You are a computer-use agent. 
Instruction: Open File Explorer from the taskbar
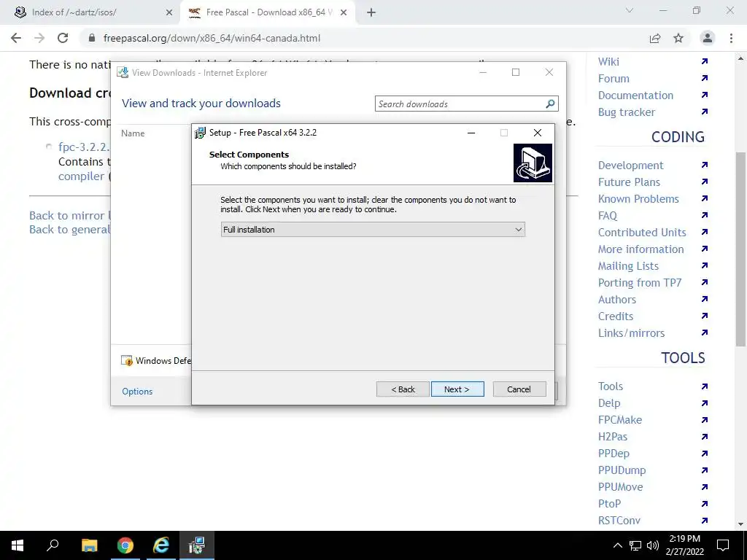coord(89,545)
